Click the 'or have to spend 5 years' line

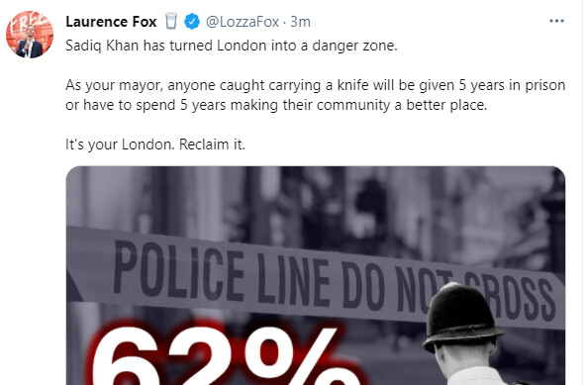point(276,105)
